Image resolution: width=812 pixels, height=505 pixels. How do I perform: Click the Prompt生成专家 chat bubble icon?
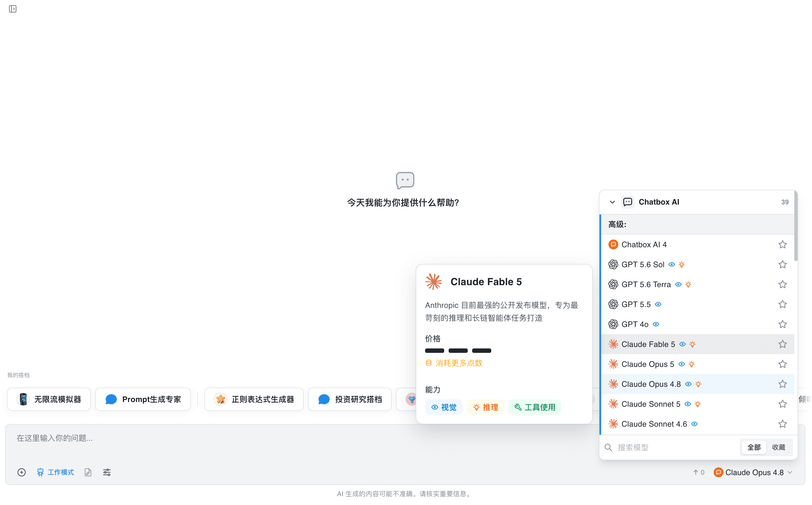coord(111,399)
